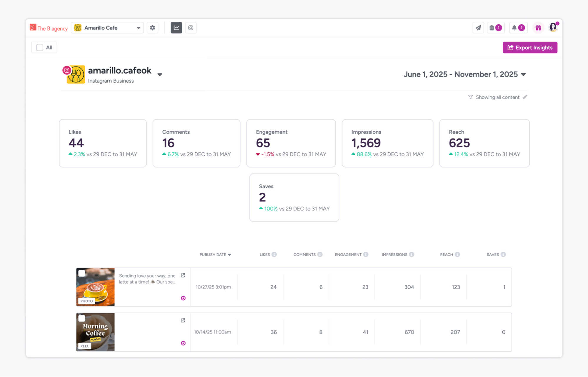This screenshot has width=588, height=377.
Task: Click info icon next to Engagement column
Action: (366, 255)
